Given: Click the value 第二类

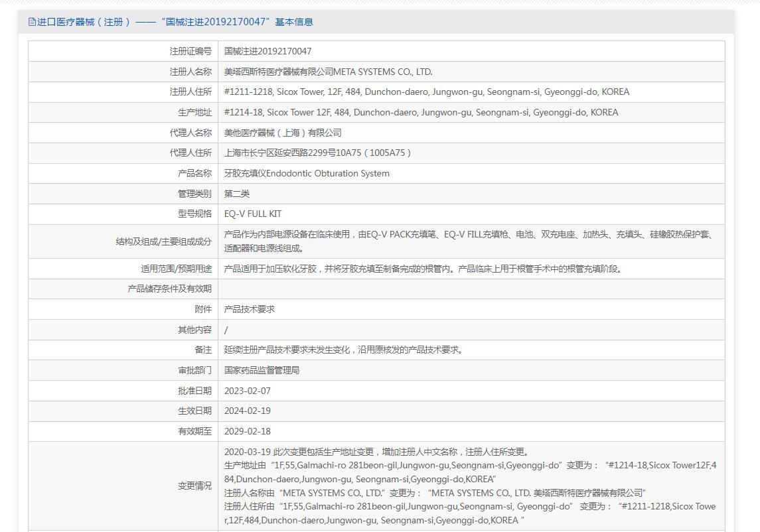Looking at the screenshot, I should coord(236,194).
